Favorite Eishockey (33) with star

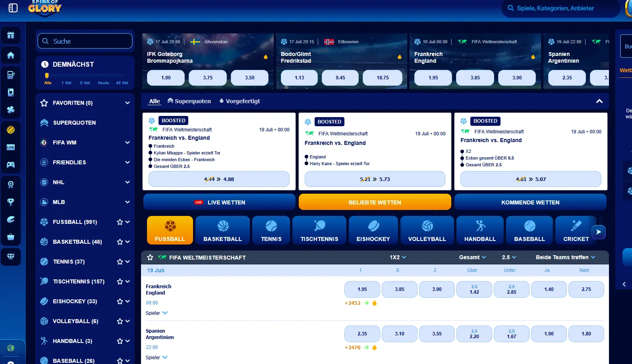(x=120, y=301)
